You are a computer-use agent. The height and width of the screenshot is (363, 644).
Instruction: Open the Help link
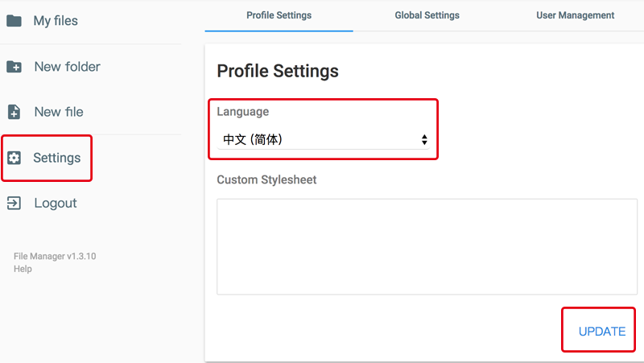point(23,269)
